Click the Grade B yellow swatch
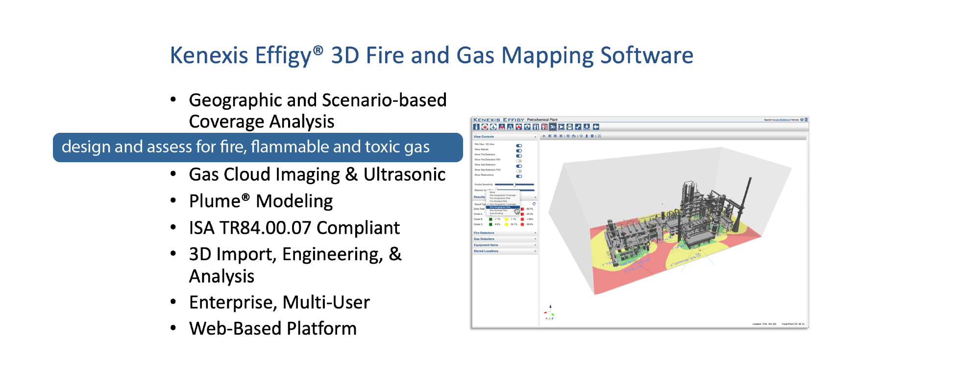The width and height of the screenshot is (980, 392). [506, 219]
